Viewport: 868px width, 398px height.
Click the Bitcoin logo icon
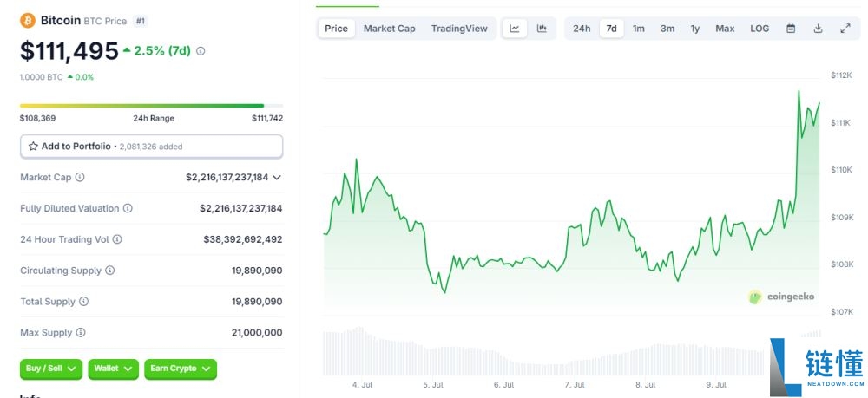(28, 20)
